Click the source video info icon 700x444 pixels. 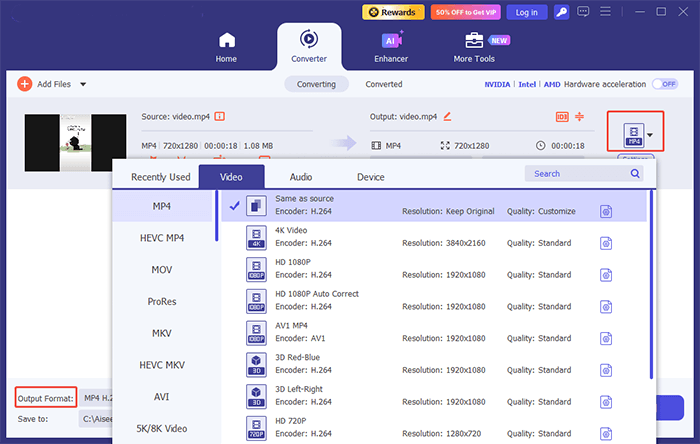click(220, 116)
